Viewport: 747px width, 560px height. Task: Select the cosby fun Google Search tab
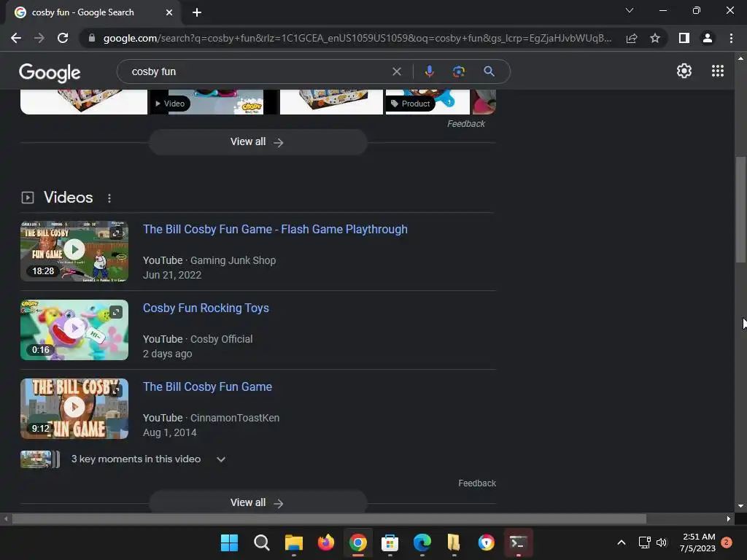pos(93,12)
